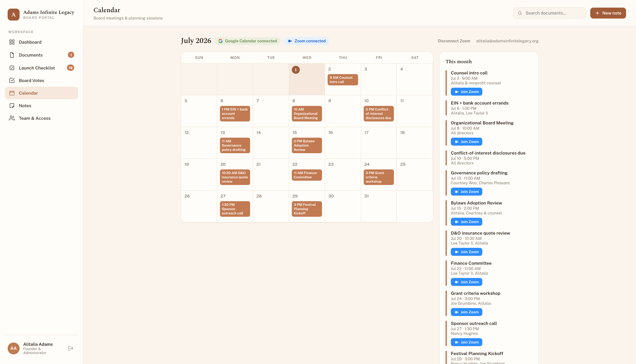Click the Team & Access people icon
636x364 pixels.
pos(12,118)
